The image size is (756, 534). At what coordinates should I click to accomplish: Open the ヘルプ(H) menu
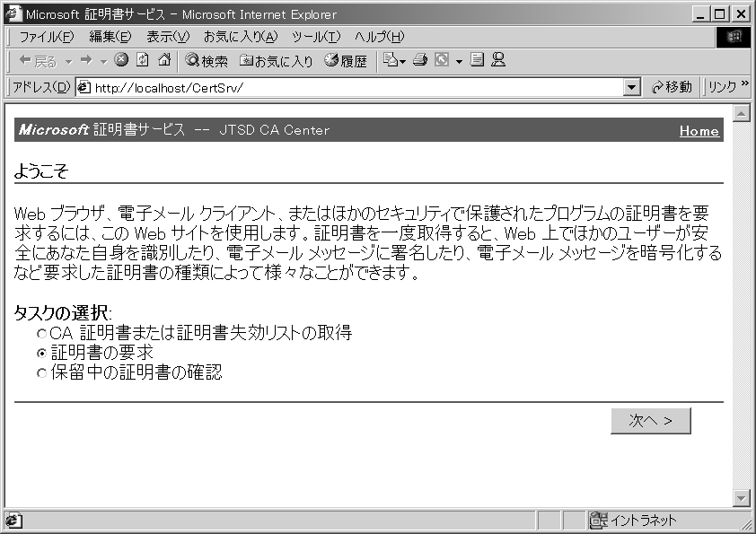coord(380,37)
